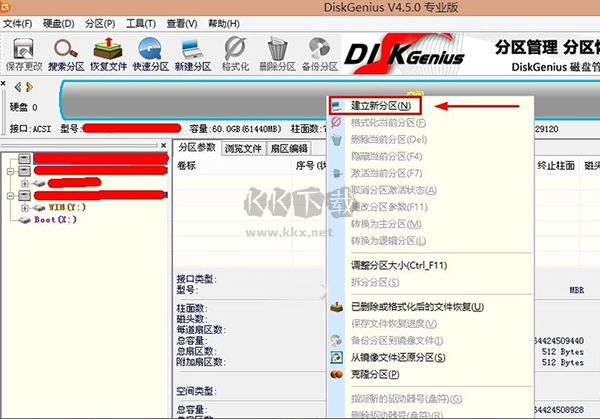
Task: Choose Delete Current Partition (删除当前分区) entry
Action: point(389,140)
